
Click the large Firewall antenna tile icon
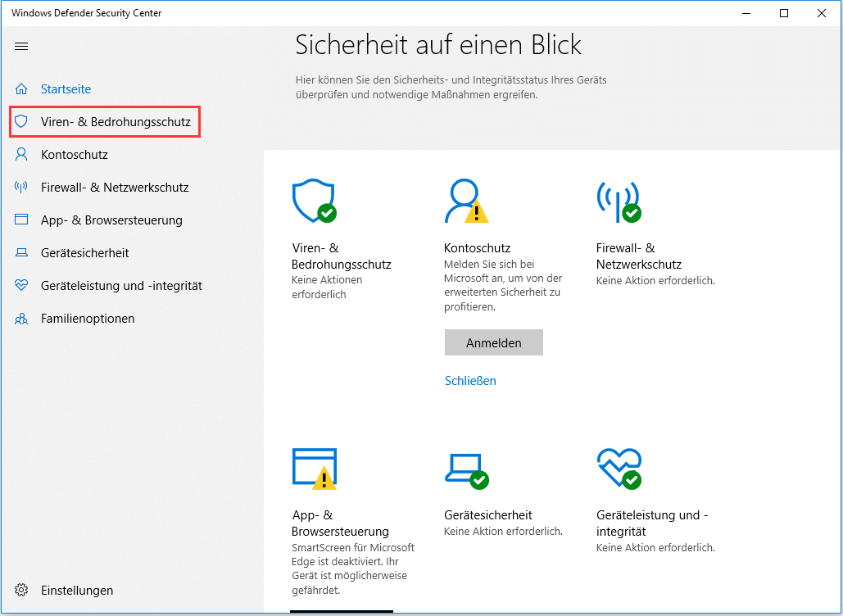coord(619,201)
